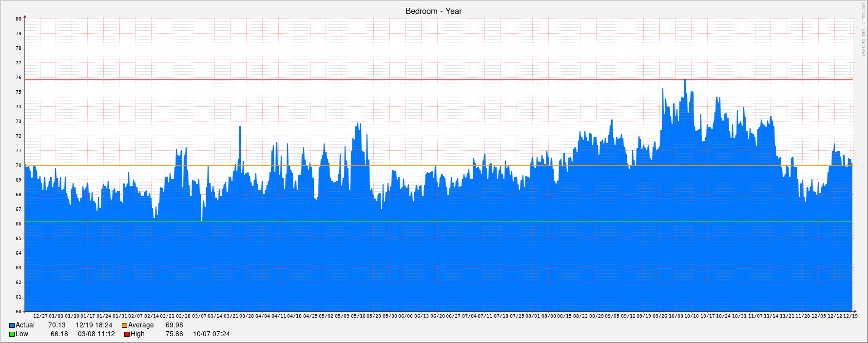Image resolution: width=868 pixels, height=343 pixels.
Task: Click the blue Actual legend swatch
Action: pyautogui.click(x=12, y=325)
